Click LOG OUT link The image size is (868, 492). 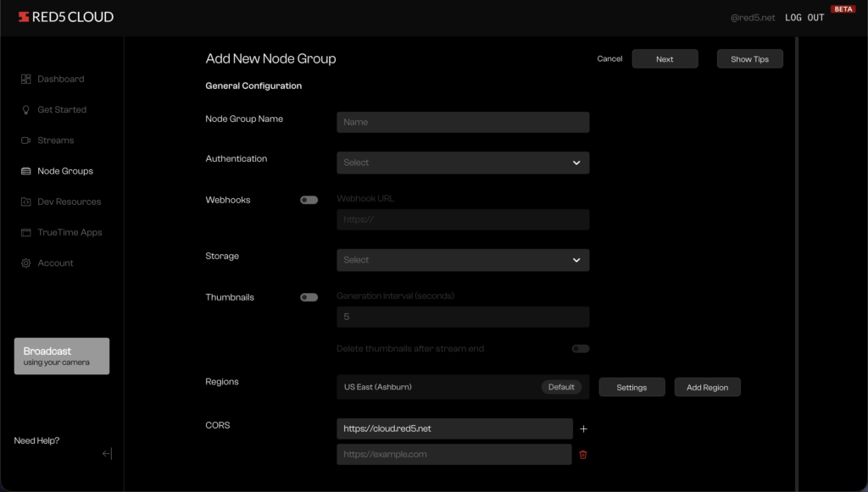click(x=804, y=18)
